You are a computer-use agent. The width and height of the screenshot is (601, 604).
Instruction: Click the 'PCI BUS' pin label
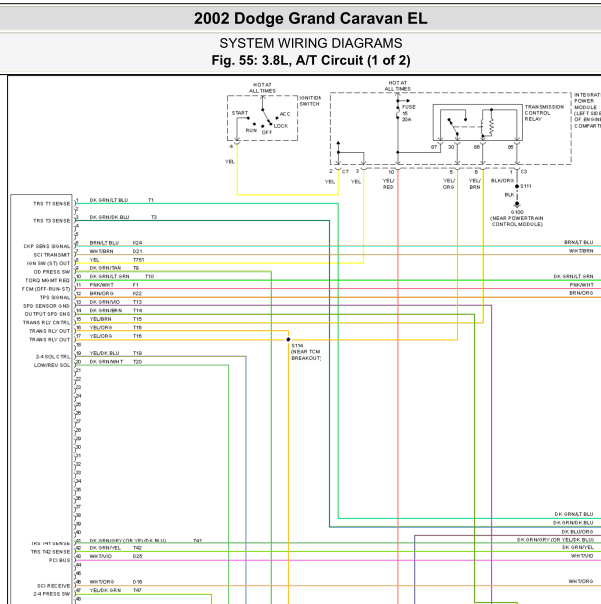[59, 560]
